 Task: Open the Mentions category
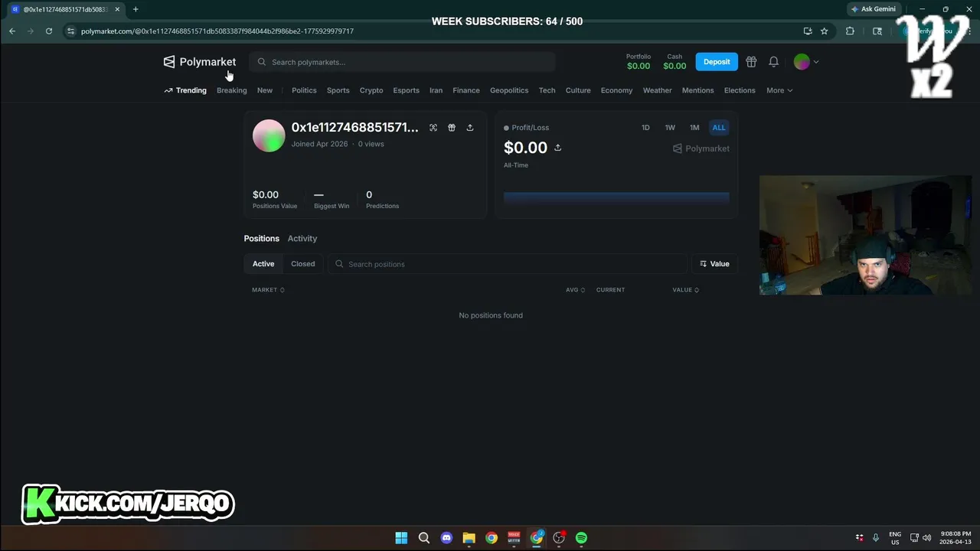tap(698, 90)
